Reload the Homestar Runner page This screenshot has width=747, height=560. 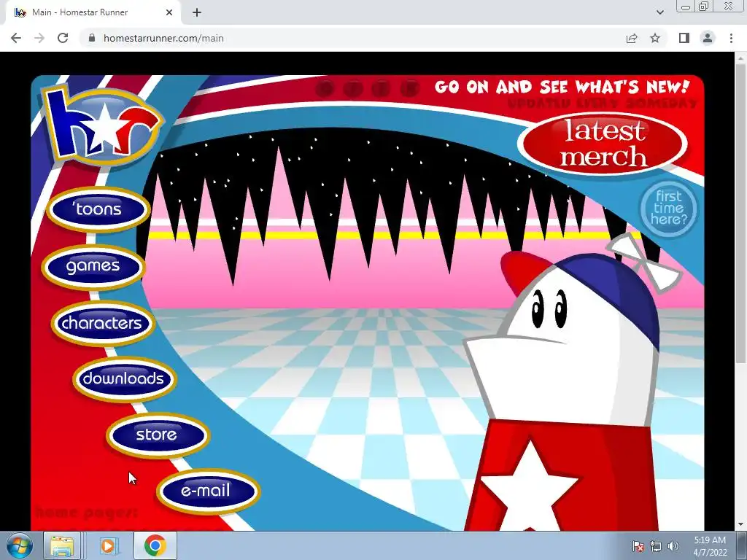coord(63,38)
